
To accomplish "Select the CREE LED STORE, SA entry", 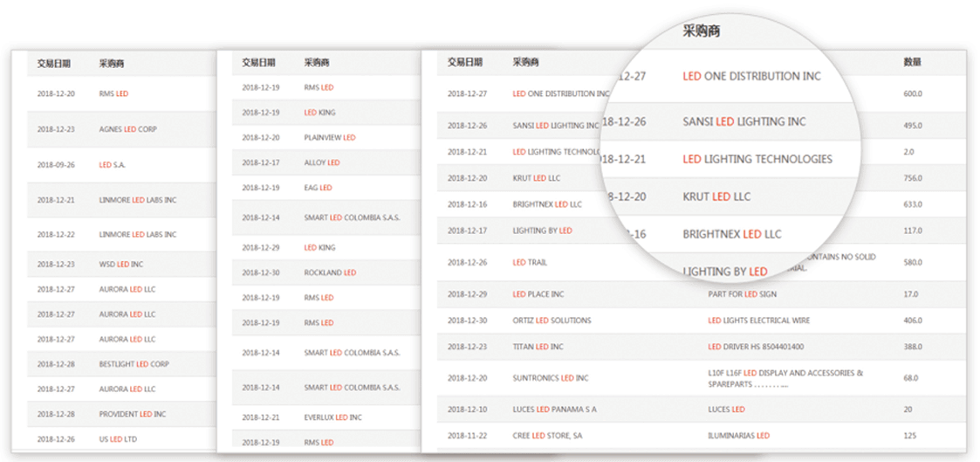I will click(x=548, y=435).
